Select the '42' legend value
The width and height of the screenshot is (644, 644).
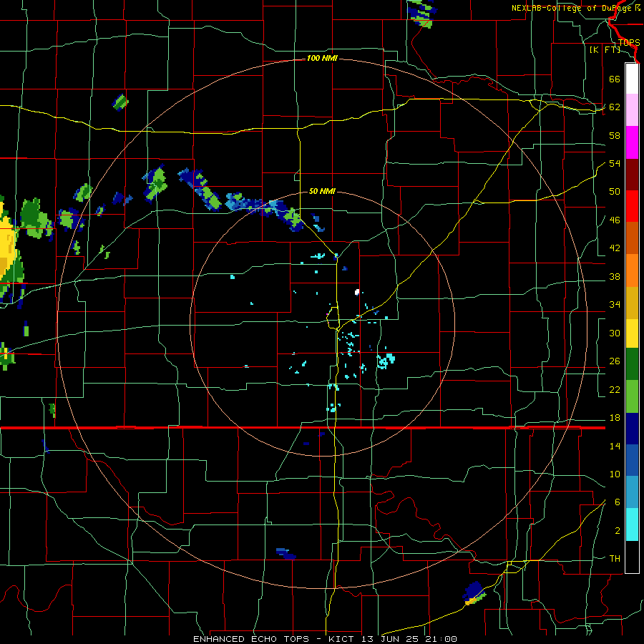point(615,248)
